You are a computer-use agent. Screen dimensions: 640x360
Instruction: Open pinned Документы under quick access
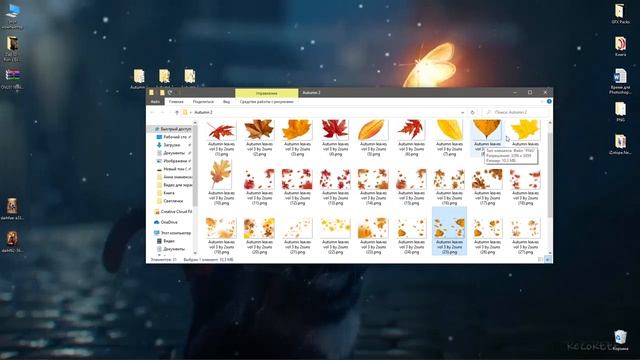coord(173,153)
